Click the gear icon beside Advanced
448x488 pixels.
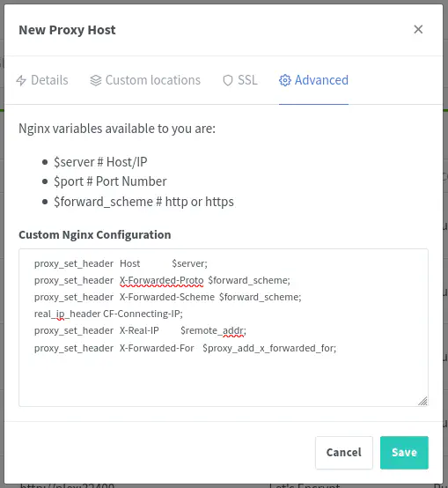click(x=285, y=80)
